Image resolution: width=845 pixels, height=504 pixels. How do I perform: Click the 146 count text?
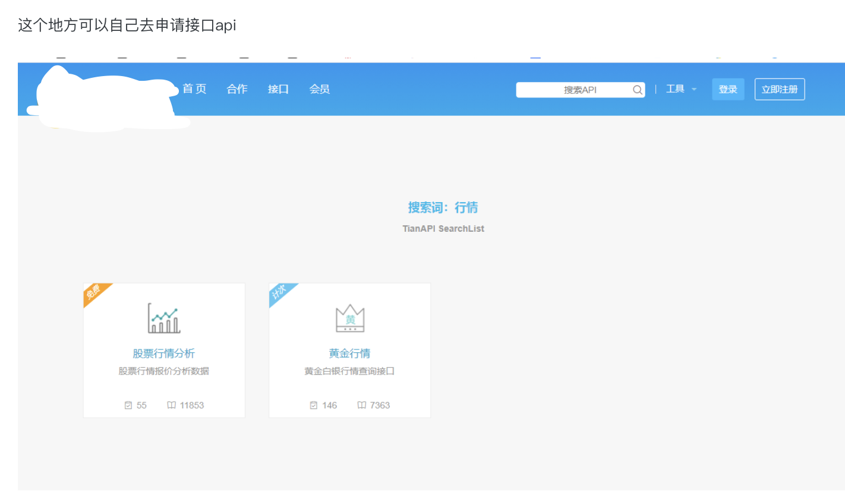tap(330, 405)
